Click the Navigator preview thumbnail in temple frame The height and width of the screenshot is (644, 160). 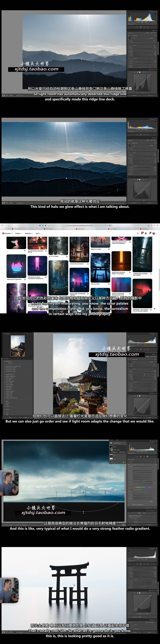[18, 346]
